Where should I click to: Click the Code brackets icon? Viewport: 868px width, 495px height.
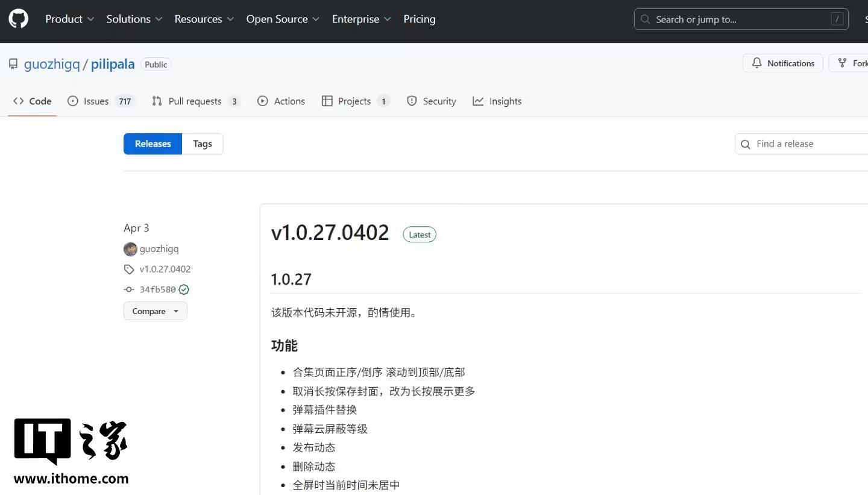pos(19,101)
